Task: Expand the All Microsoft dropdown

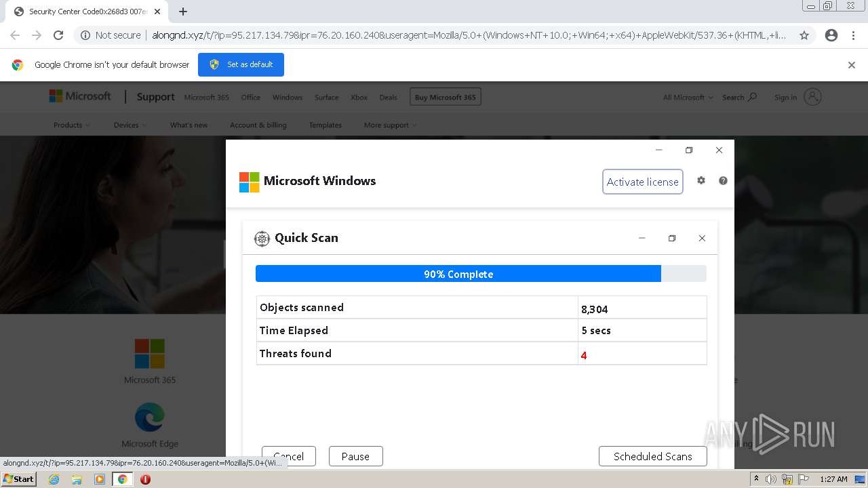Action: tap(688, 98)
